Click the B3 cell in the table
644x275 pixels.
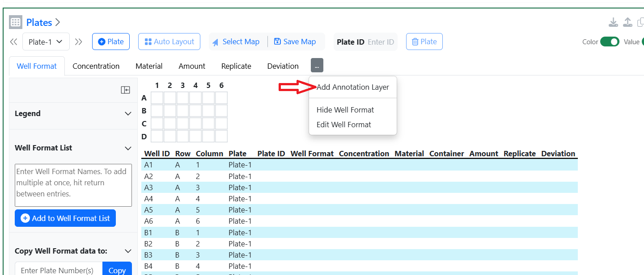[148, 255]
